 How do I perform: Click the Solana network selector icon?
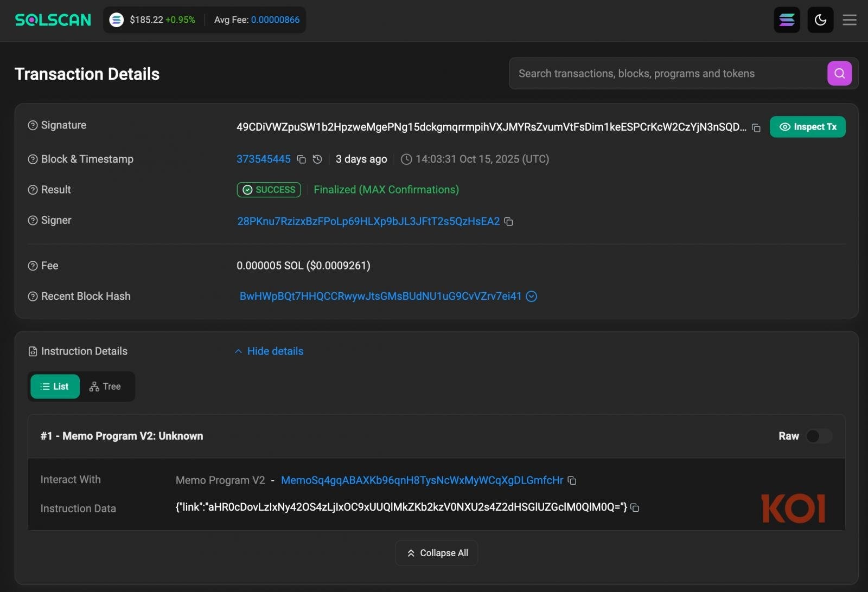coord(787,20)
